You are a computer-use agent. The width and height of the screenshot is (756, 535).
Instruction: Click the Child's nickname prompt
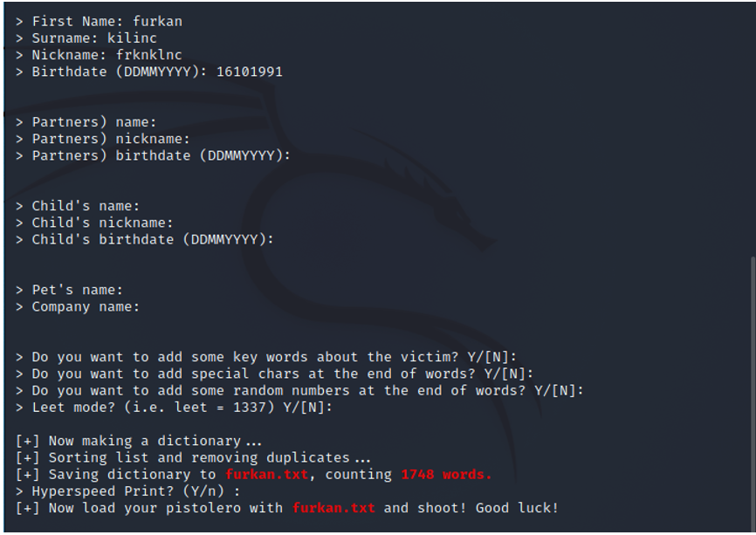pyautogui.click(x=94, y=223)
